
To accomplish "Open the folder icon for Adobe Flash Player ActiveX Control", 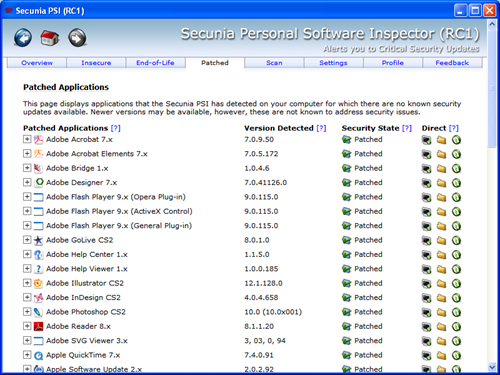I will [x=441, y=211].
